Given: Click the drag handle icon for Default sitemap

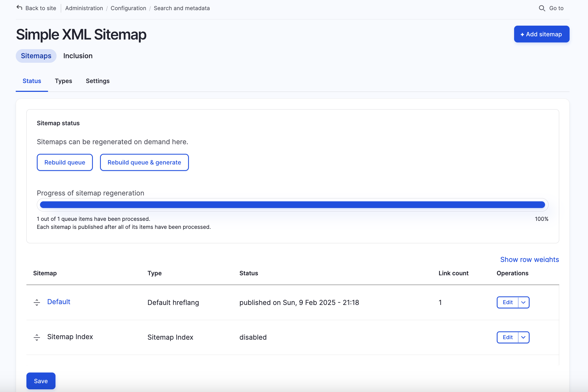Looking at the screenshot, I should coord(37,302).
